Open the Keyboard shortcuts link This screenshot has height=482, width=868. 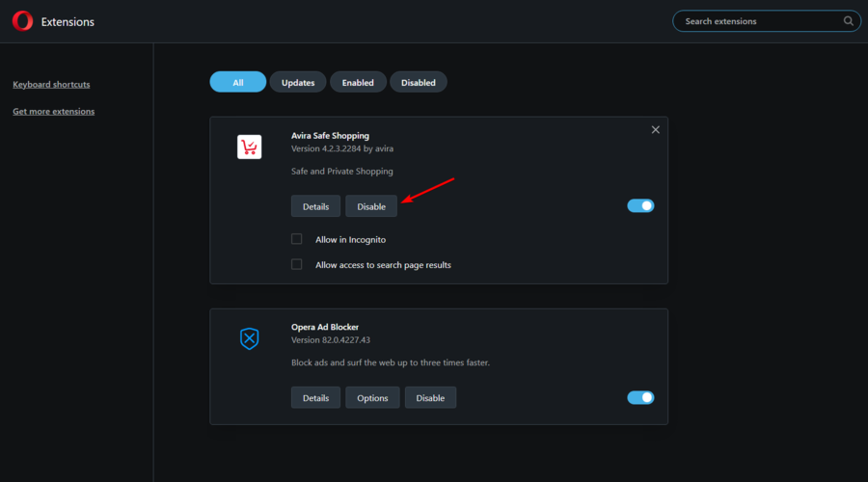point(51,84)
